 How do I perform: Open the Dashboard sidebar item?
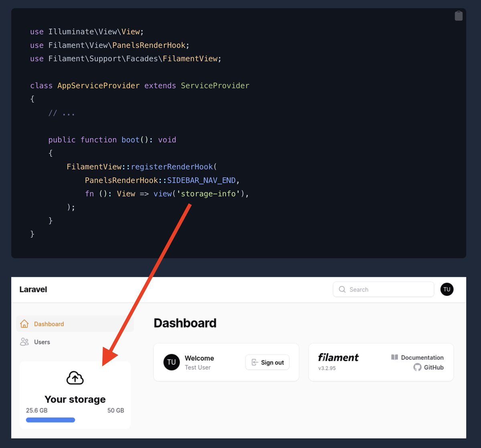[75, 324]
